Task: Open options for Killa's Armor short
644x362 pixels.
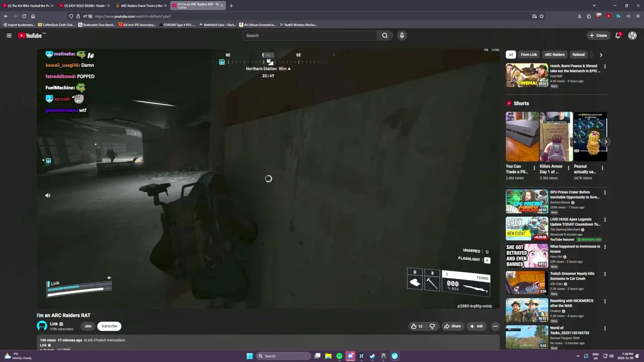Action: tap(569, 168)
